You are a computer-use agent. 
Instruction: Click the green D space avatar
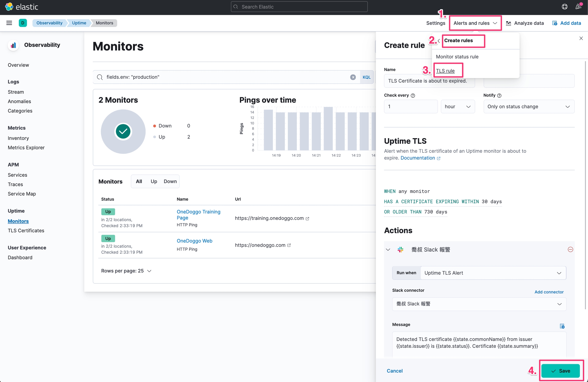23,23
